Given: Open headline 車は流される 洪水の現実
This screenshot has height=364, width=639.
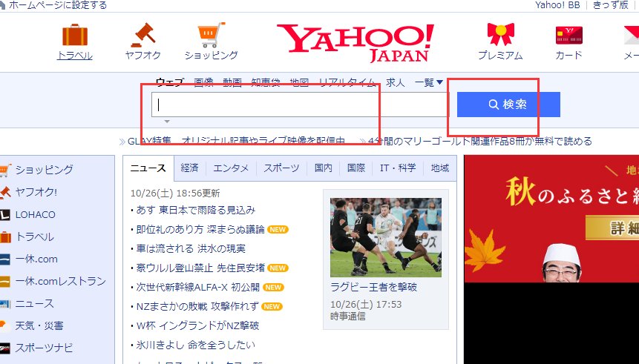Looking at the screenshot, I should 191,249.
